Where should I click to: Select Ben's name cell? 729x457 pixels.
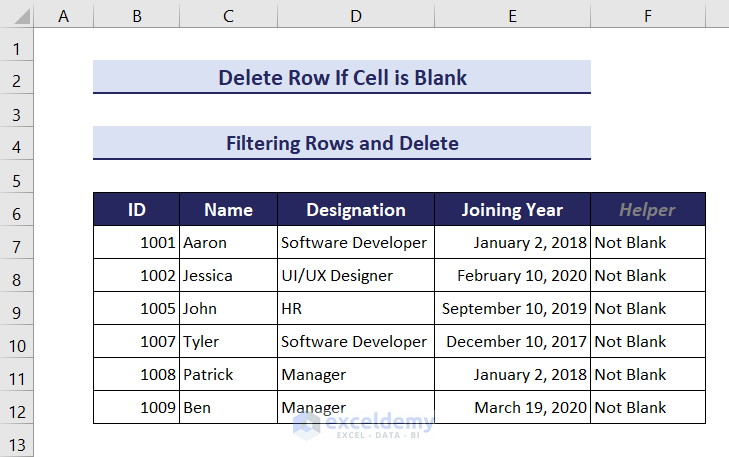point(228,407)
